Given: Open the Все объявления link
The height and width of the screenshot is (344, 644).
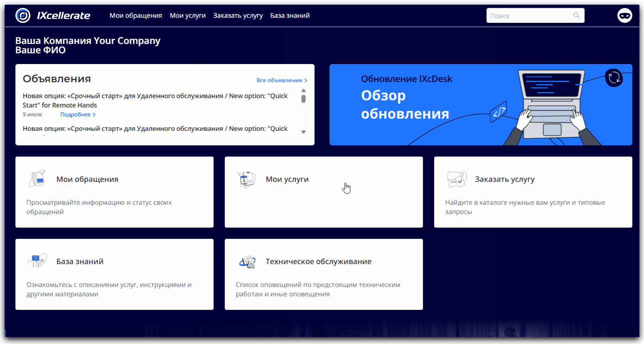Looking at the screenshot, I should click(x=282, y=80).
